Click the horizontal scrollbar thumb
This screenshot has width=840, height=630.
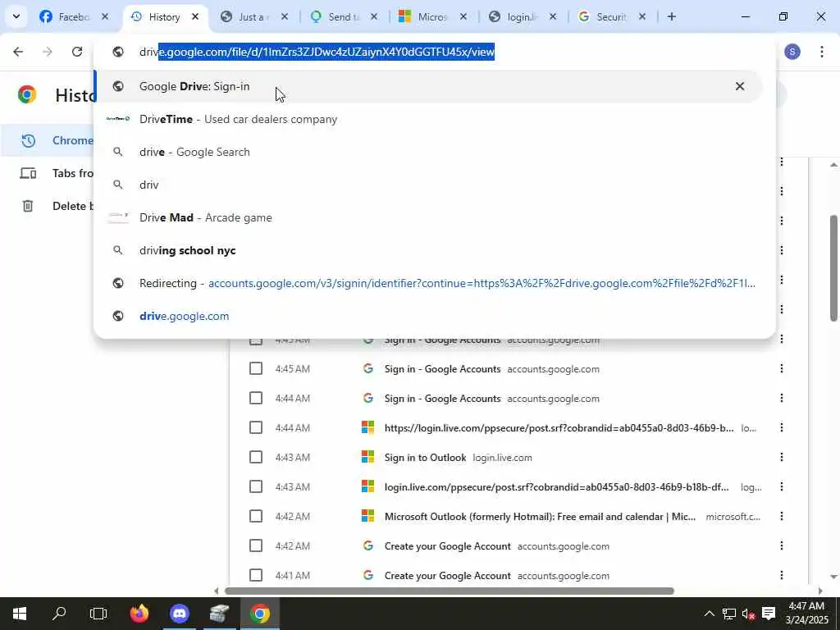[449, 591]
